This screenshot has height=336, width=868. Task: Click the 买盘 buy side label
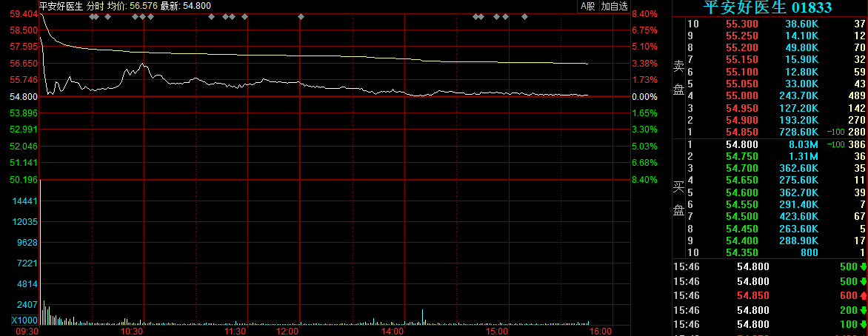[678, 198]
